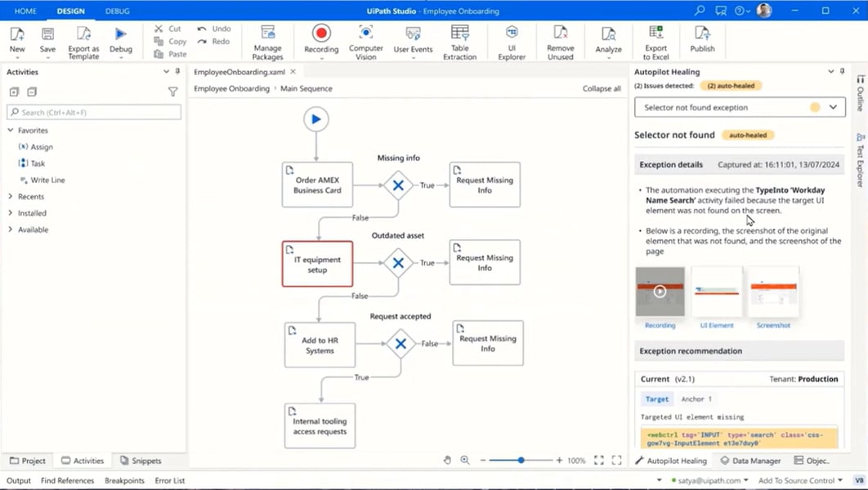Open the UI Element thumbnail
This screenshot has height=490, width=868.
pos(717,292)
